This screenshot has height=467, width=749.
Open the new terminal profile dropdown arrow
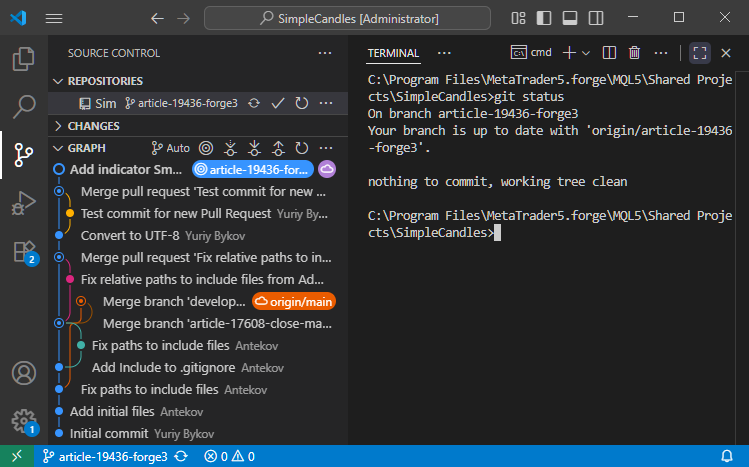click(x=586, y=53)
